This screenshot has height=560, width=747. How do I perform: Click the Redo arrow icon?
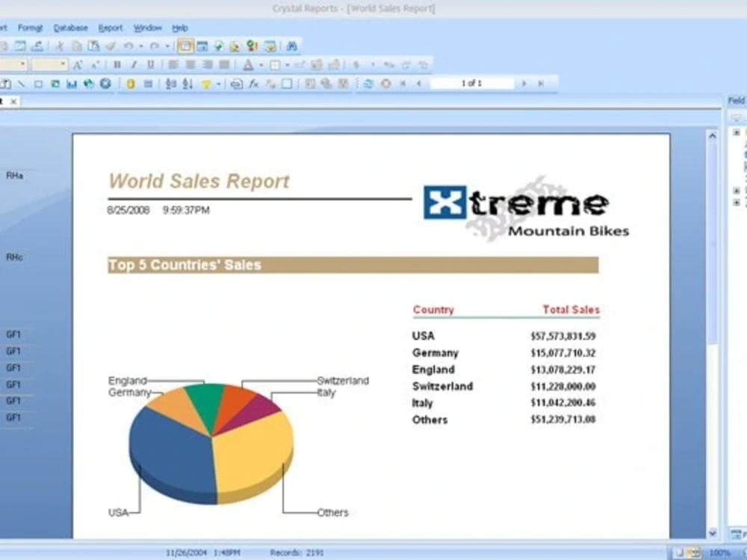(155, 46)
